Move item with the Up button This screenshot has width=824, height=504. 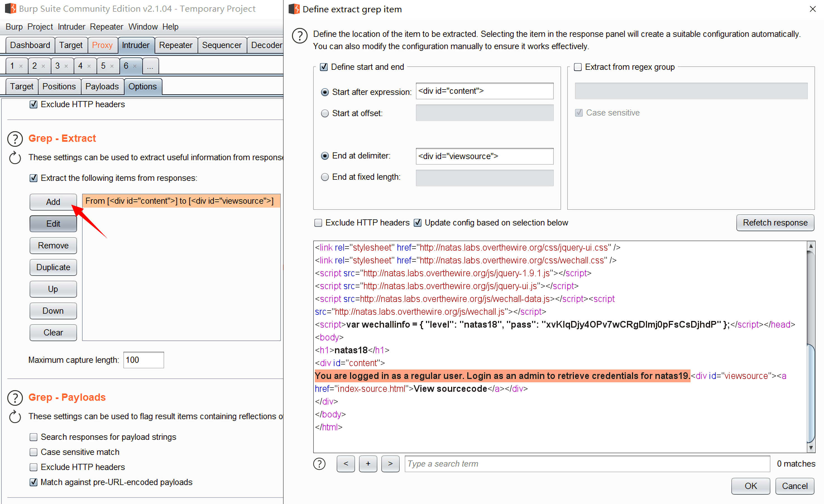click(53, 289)
